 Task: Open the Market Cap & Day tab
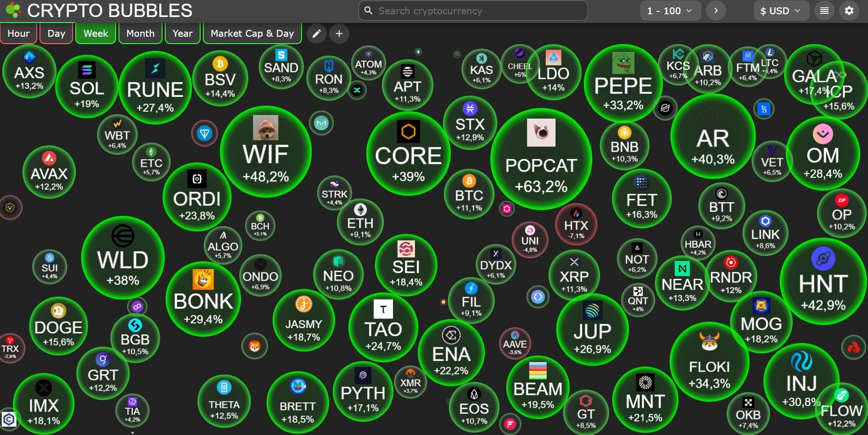coord(252,34)
